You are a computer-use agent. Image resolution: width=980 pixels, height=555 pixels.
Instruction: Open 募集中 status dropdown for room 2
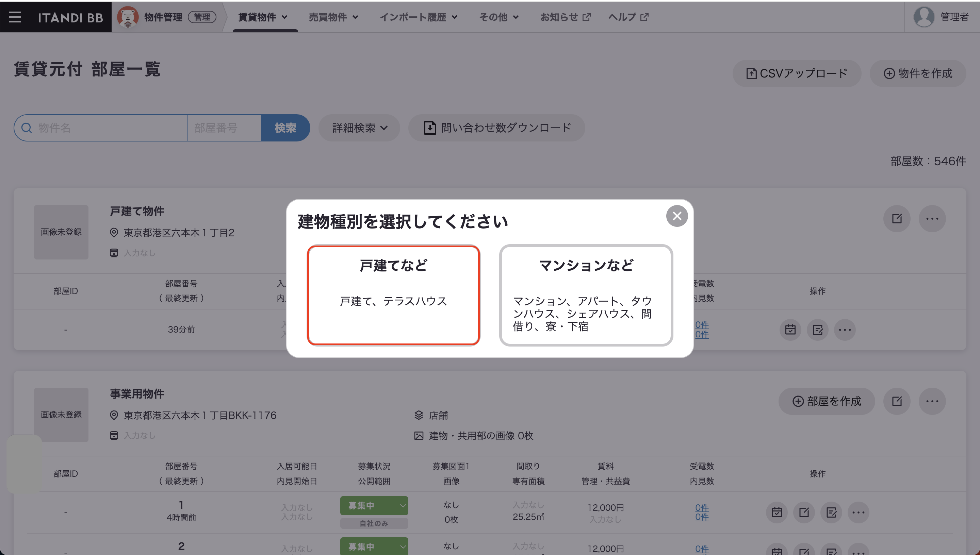(374, 546)
